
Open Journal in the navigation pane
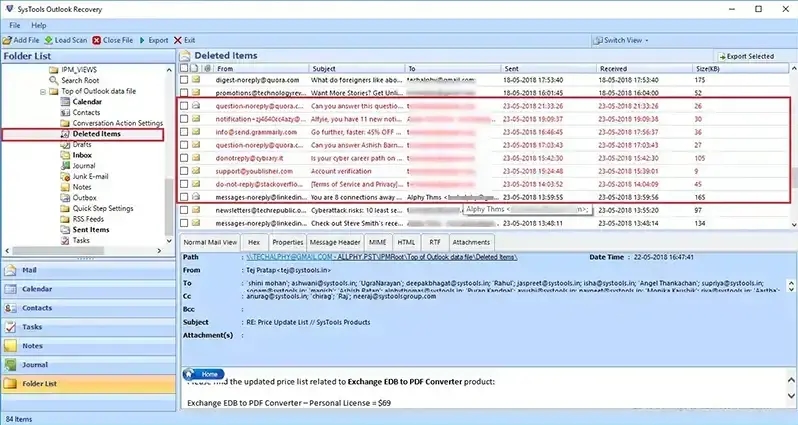tap(89, 365)
